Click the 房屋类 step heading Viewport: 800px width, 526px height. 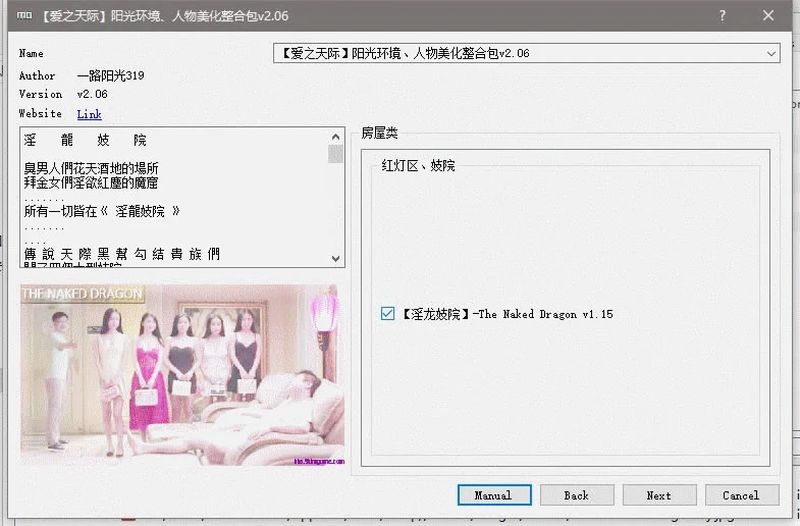(x=379, y=132)
